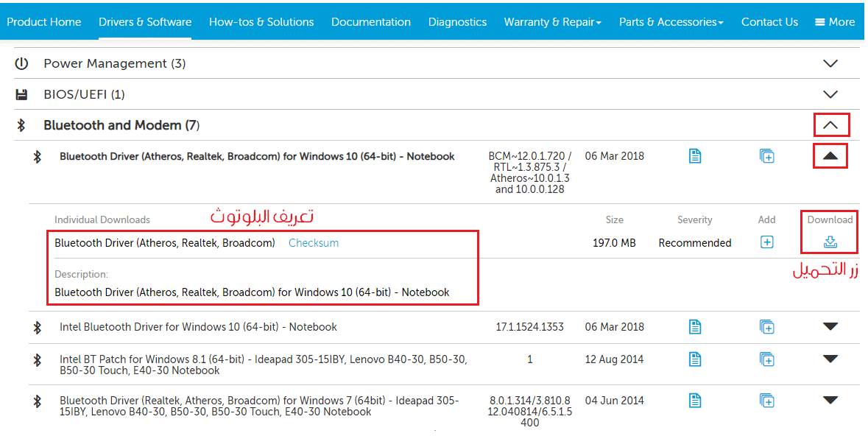Viewport: 868px width, 436px height.
Task: Open readme for Intel Bluetooth Driver Windows 10
Action: [695, 327]
